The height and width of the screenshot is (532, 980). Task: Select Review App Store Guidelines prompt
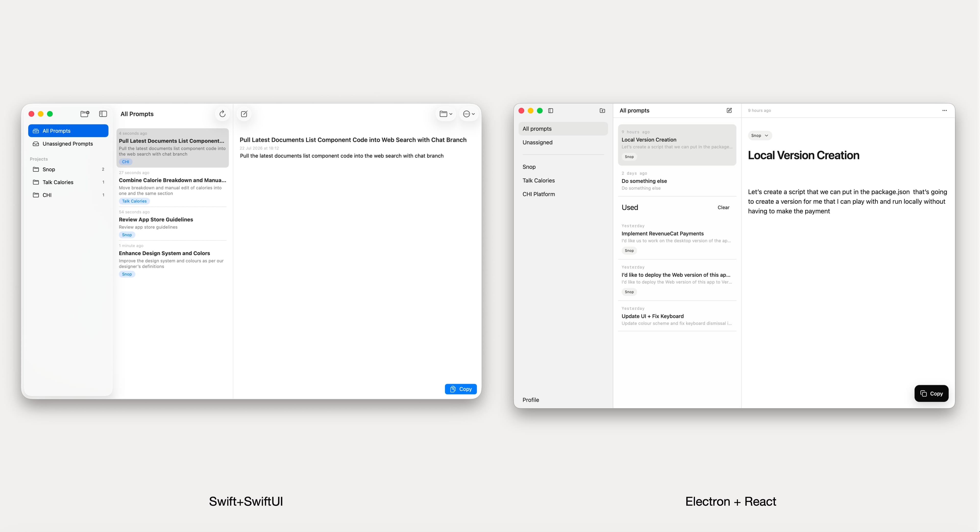point(173,224)
